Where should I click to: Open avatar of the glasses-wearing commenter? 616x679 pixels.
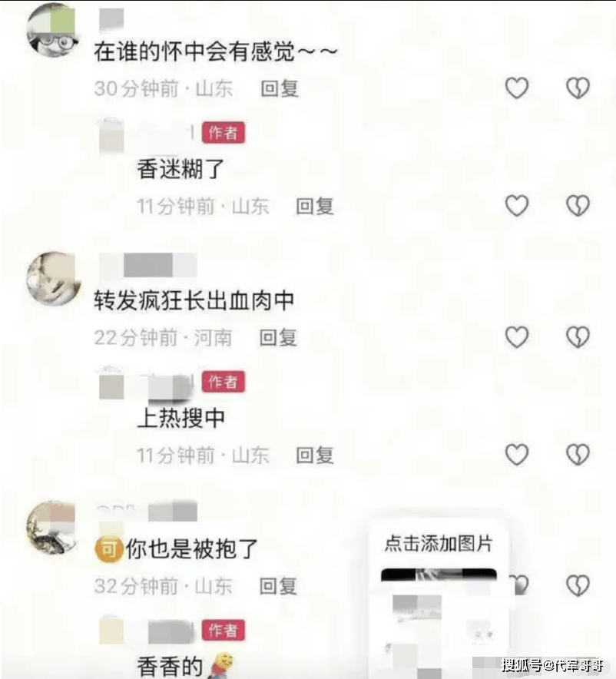(53, 29)
